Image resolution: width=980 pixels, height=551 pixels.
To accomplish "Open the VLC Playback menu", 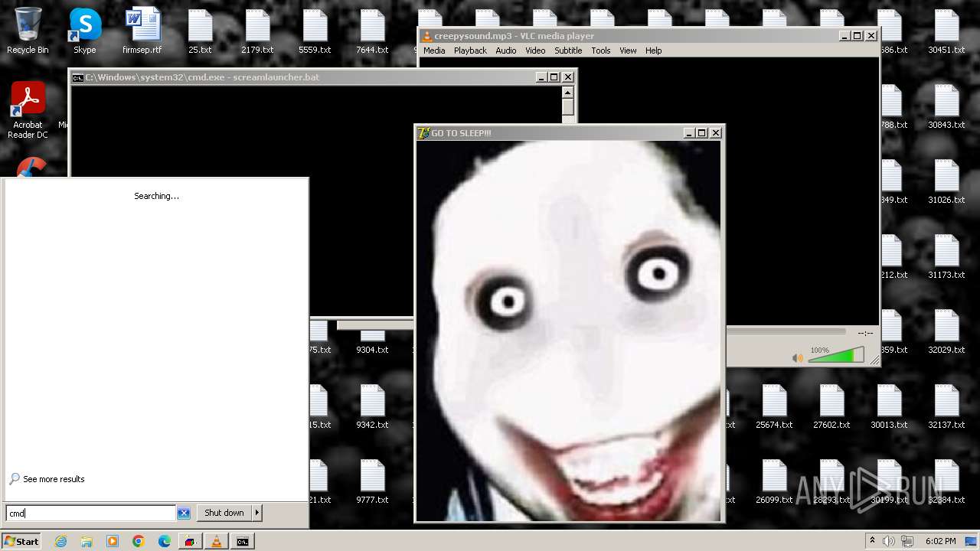I will click(470, 51).
